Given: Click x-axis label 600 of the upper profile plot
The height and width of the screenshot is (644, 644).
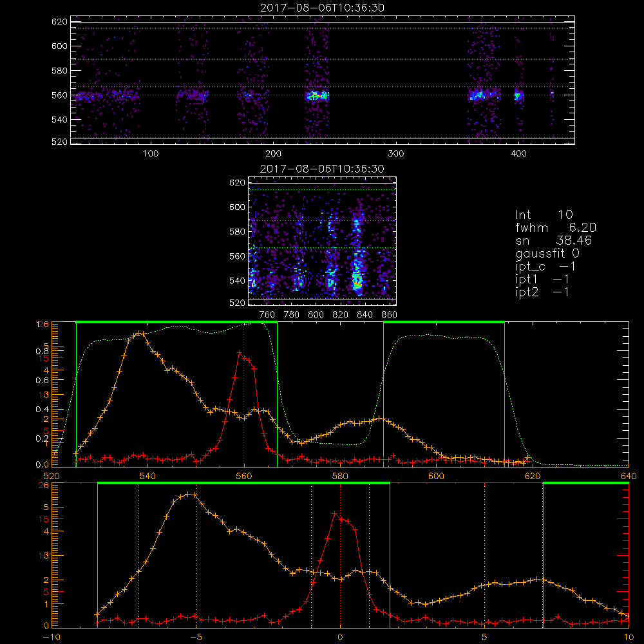Looking at the screenshot, I should coord(436,476).
